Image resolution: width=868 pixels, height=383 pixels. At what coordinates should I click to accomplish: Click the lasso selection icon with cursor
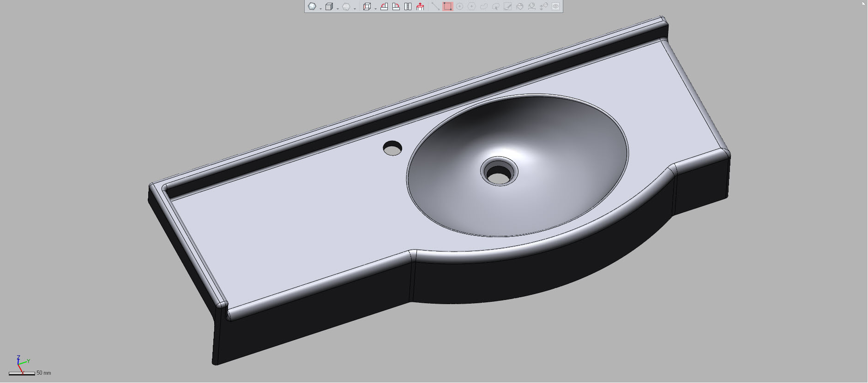(x=495, y=6)
